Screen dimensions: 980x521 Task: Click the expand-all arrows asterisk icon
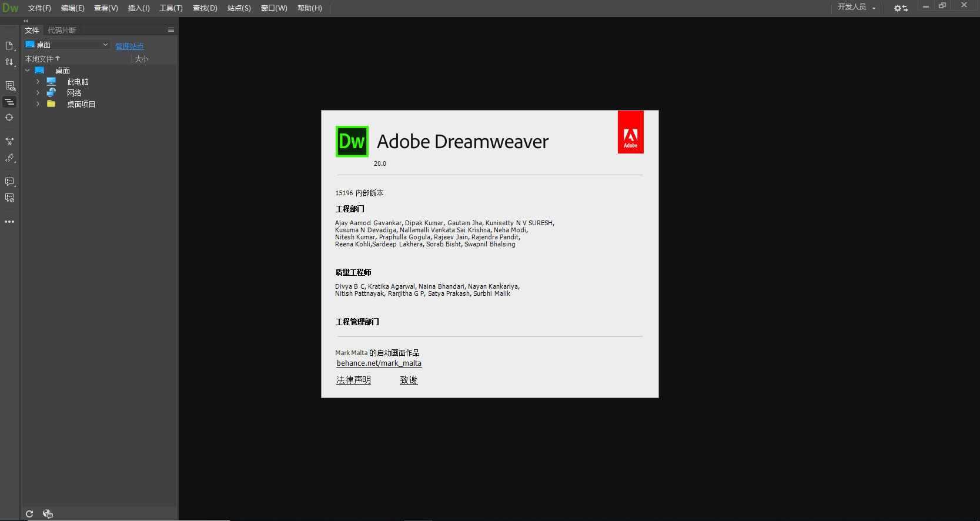point(9,142)
